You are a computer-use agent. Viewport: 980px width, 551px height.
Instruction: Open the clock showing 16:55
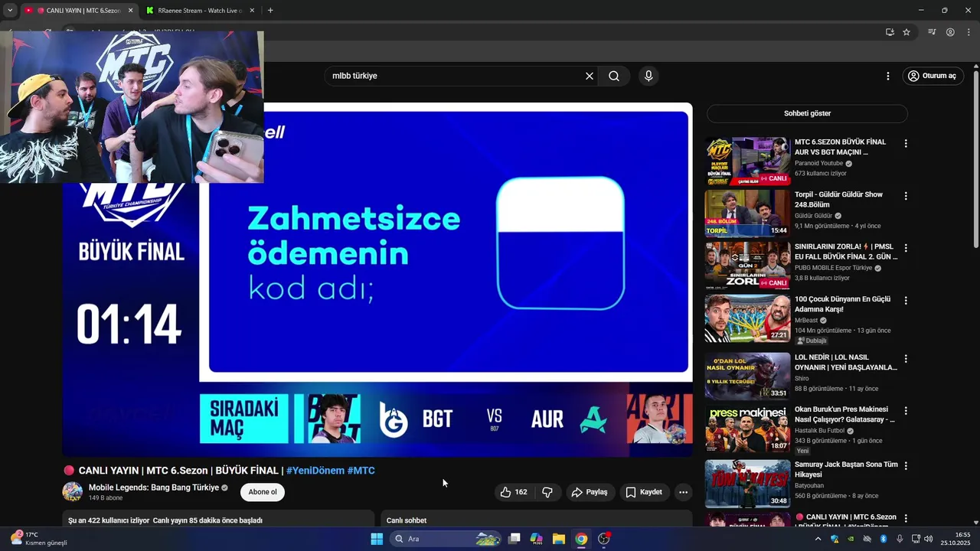click(x=956, y=539)
